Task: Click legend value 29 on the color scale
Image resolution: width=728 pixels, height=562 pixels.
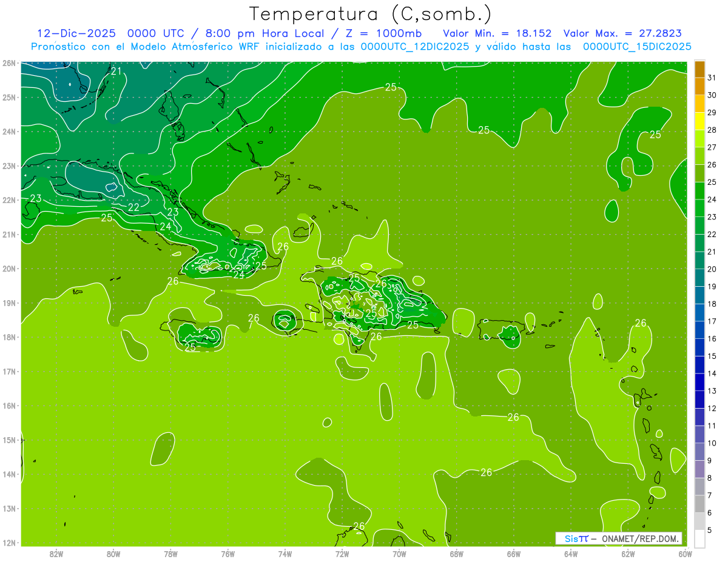Action: 712,113
